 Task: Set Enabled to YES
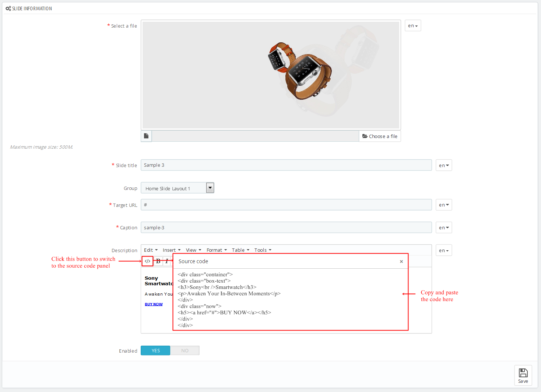pyautogui.click(x=155, y=350)
